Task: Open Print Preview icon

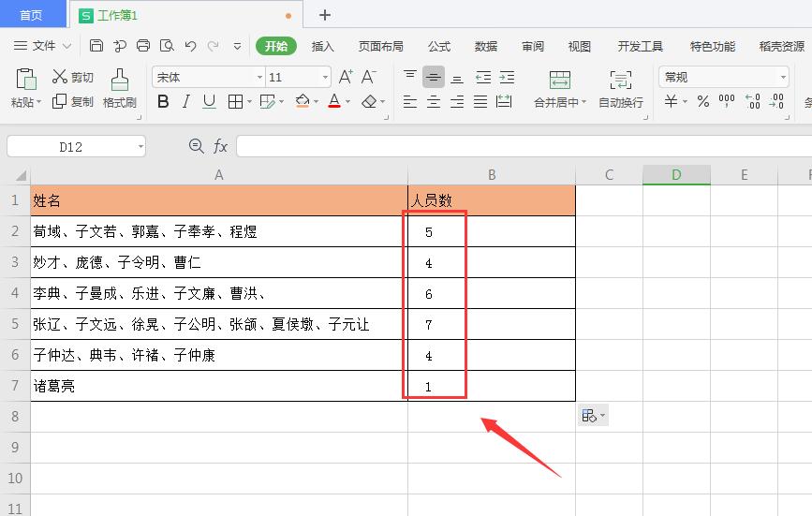Action: tap(167, 46)
